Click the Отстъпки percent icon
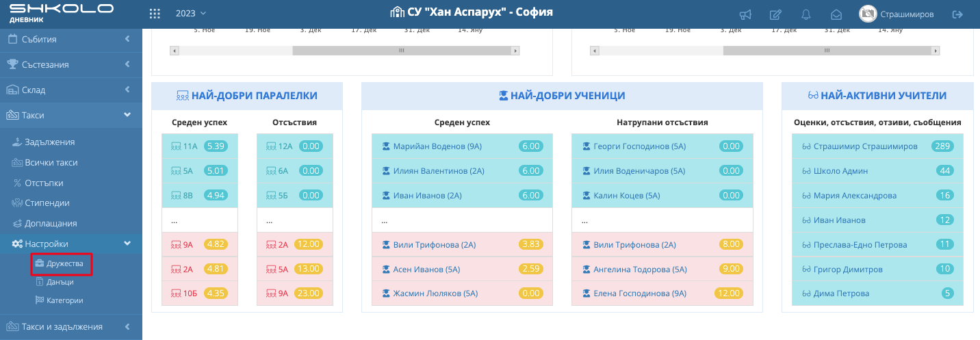The height and width of the screenshot is (340, 980). [18, 183]
